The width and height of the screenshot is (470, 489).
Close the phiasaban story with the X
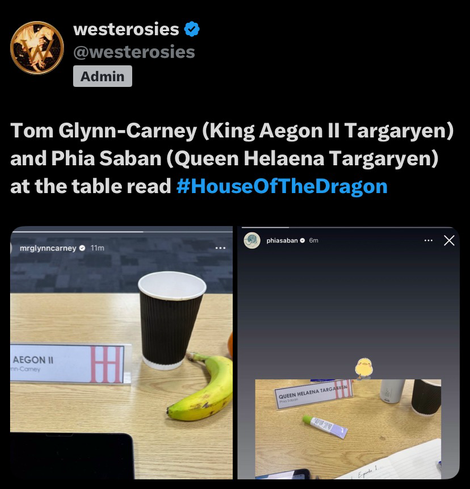click(x=449, y=240)
